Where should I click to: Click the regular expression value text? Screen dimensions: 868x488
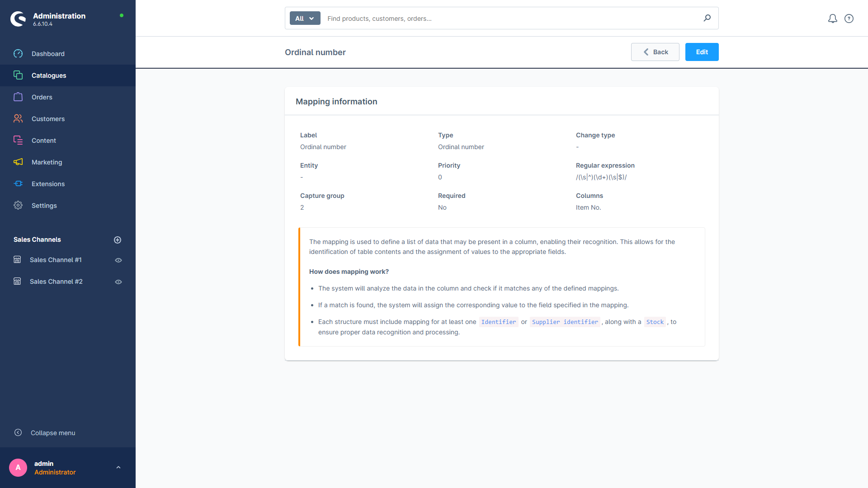coord(601,177)
